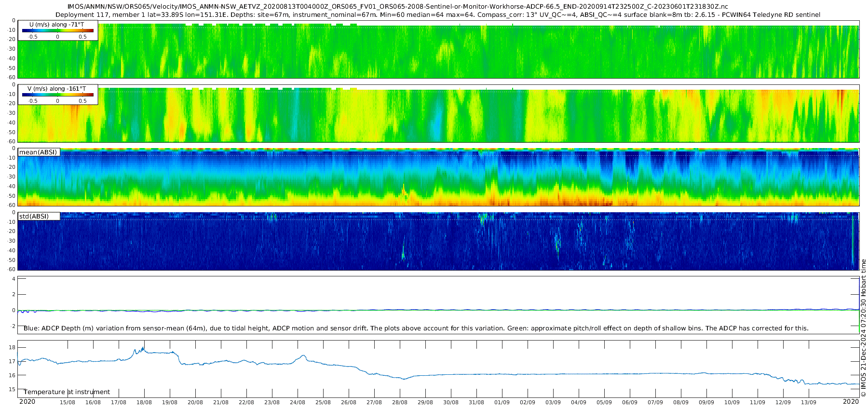Click the 2020 year label at bottom right
Image resolution: width=868 pixels, height=410 pixels.
(x=851, y=402)
